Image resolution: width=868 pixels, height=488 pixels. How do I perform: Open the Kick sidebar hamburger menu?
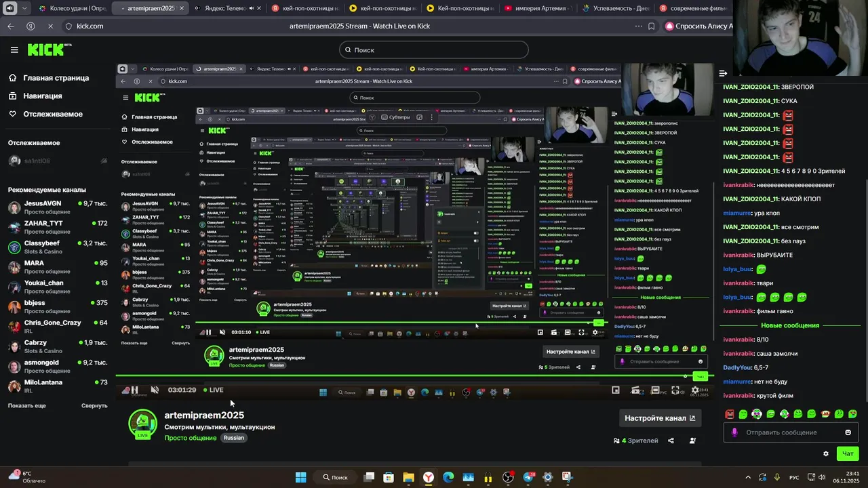coord(14,49)
